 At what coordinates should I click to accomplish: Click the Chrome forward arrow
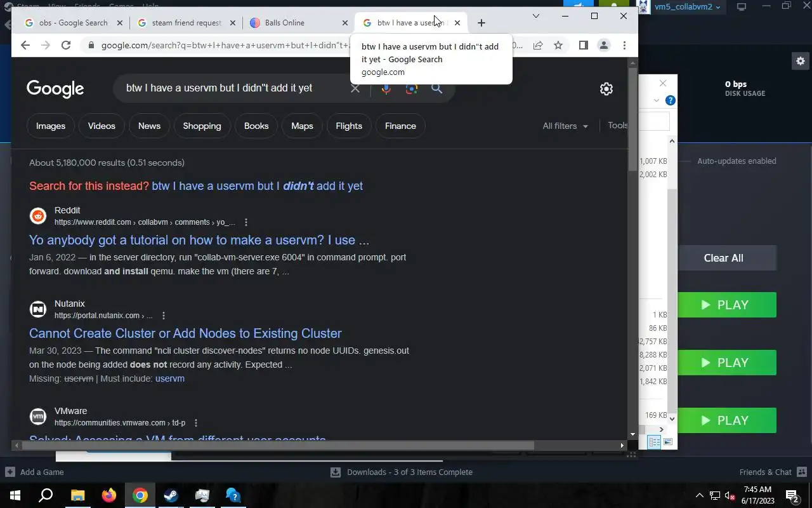point(46,45)
